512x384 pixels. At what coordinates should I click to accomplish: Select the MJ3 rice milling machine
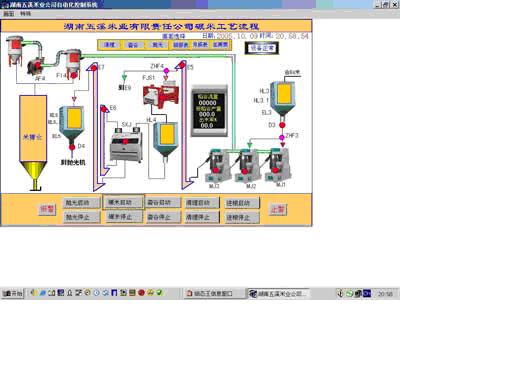[216, 166]
